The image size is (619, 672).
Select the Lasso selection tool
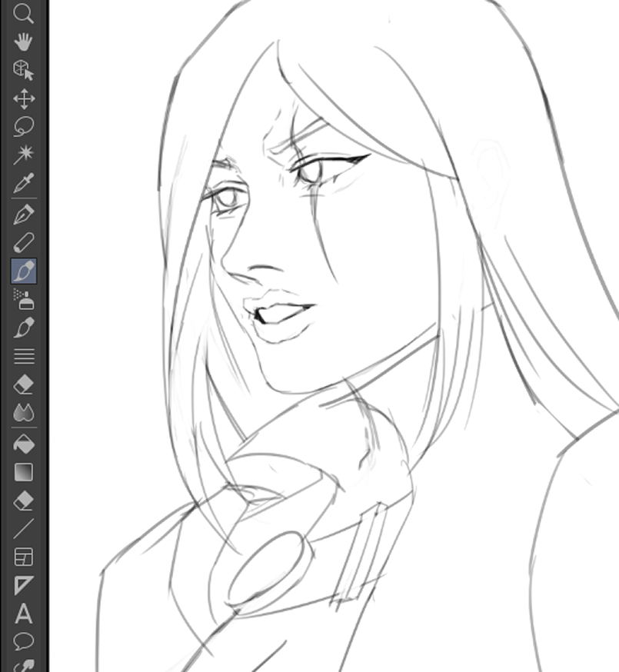point(24,127)
